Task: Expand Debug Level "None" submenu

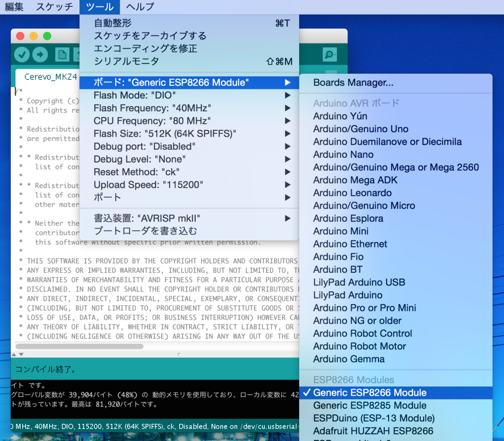Action: [x=189, y=159]
